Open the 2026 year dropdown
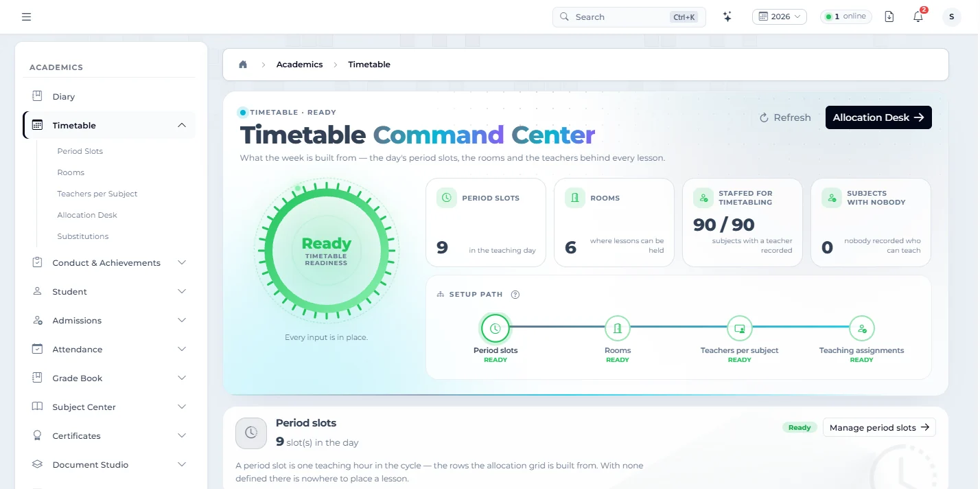980x489 pixels. tap(780, 16)
